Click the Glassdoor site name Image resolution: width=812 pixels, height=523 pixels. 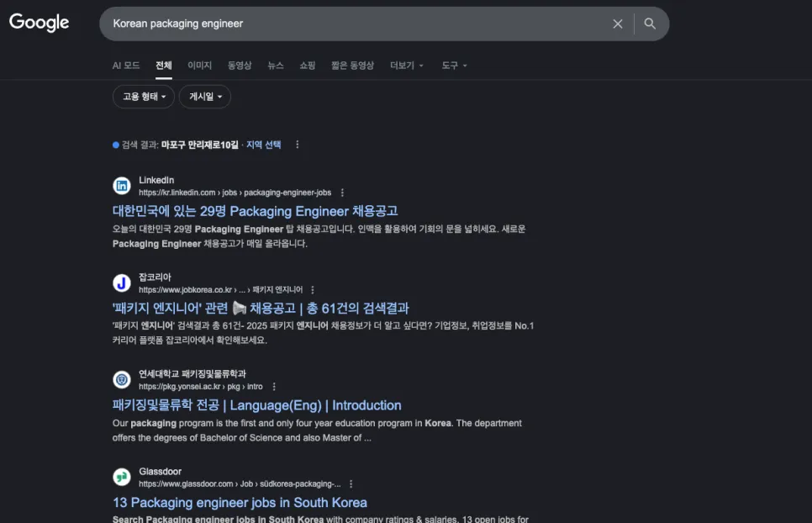(160, 472)
